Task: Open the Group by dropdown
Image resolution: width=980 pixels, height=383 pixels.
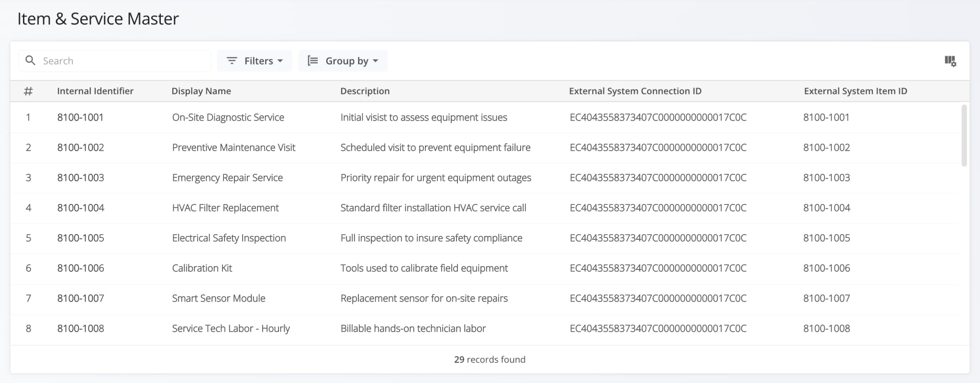Action: pyautogui.click(x=343, y=61)
